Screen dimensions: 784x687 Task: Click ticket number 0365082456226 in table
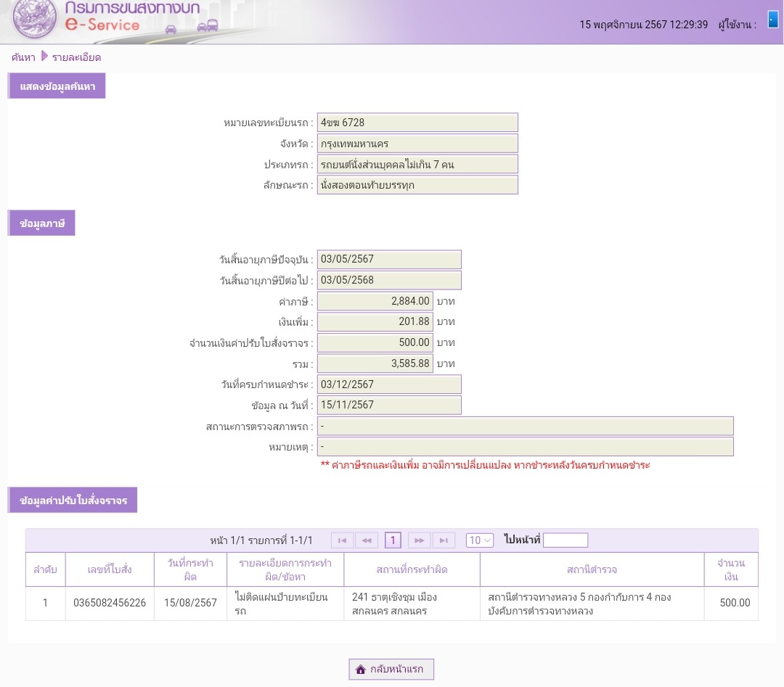110,603
